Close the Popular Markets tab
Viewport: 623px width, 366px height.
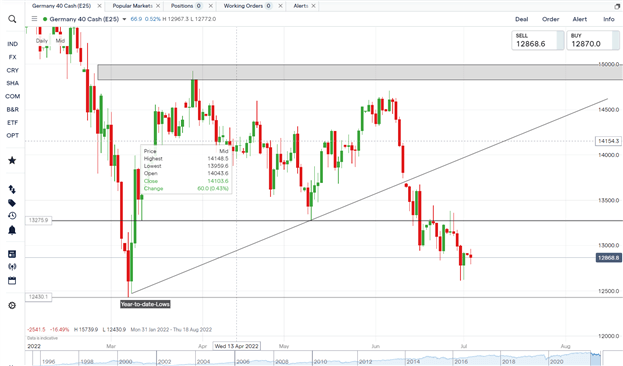pos(158,6)
